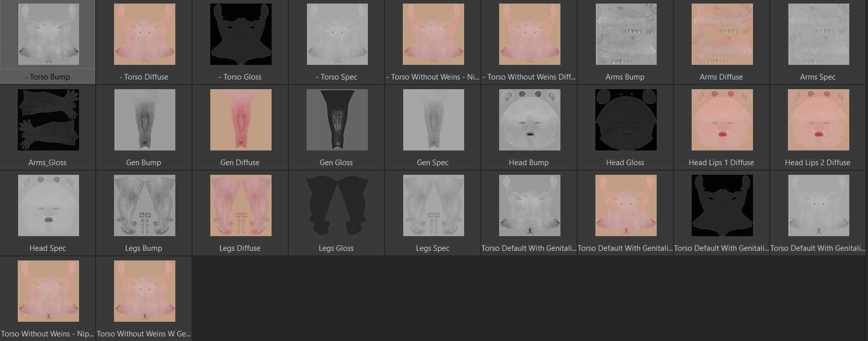
Task: Click the "Gen Bump" label
Action: coord(143,163)
